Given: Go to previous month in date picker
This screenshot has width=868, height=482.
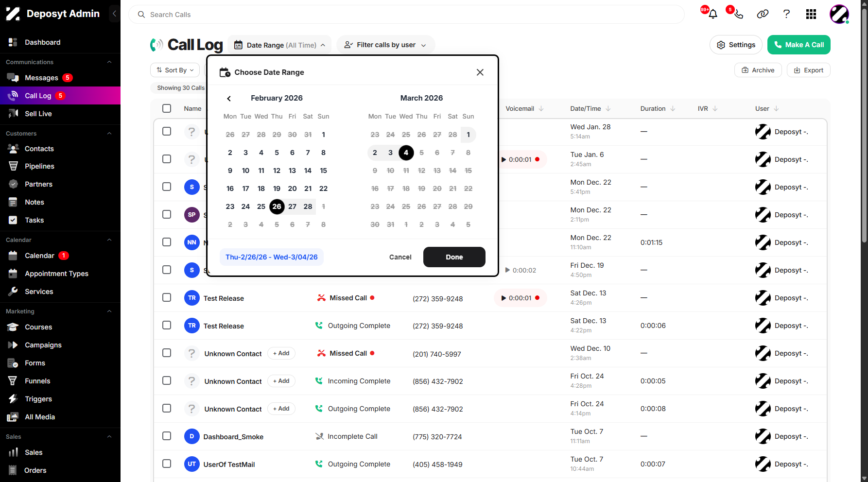Looking at the screenshot, I should pos(229,99).
